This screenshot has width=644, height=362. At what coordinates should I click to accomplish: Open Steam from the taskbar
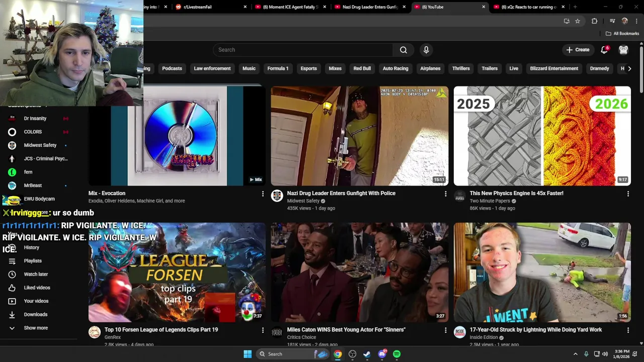coord(367,354)
